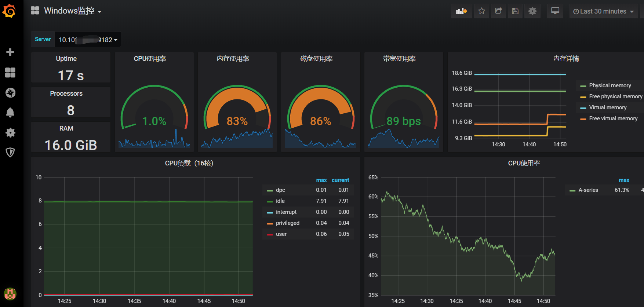Star this dashboard as favorite
Viewport: 644px width, 307px height.
coord(481,11)
